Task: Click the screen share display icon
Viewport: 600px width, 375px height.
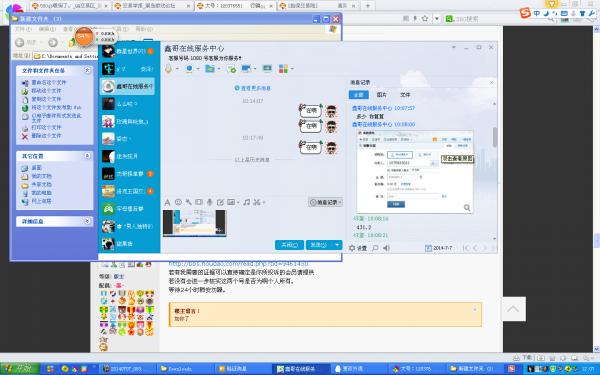Action: (x=267, y=69)
